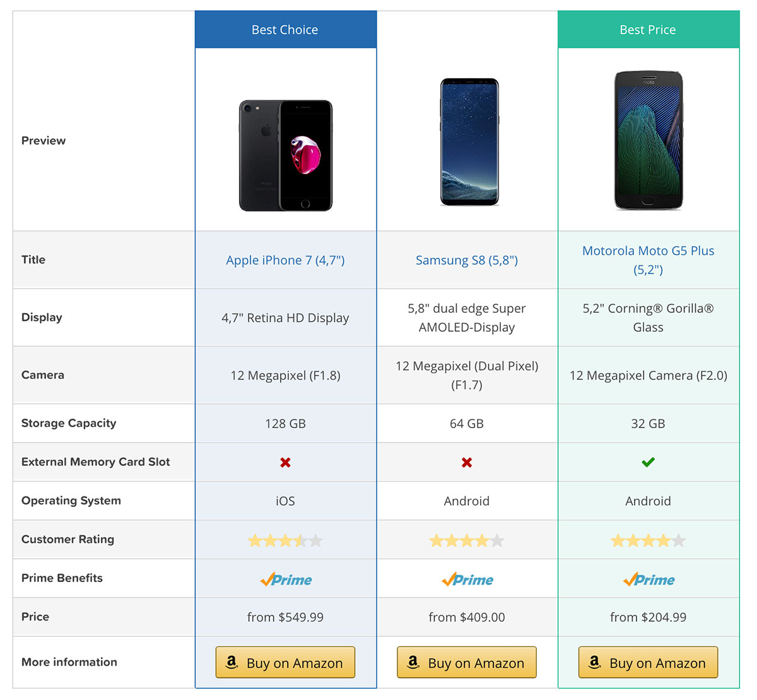This screenshot has height=700, width=757.
Task: Select the blue Best Choice header
Action: tap(286, 30)
